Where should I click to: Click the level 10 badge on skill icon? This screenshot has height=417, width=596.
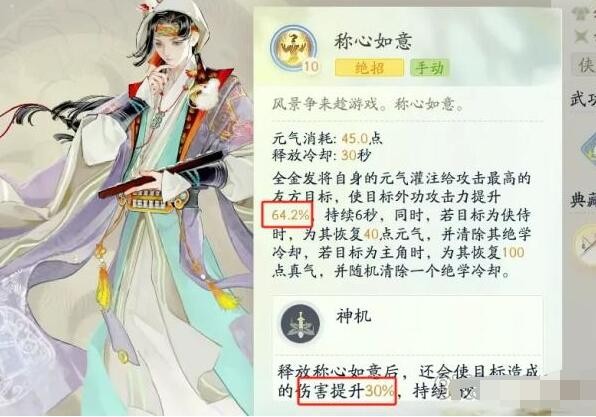point(311,67)
